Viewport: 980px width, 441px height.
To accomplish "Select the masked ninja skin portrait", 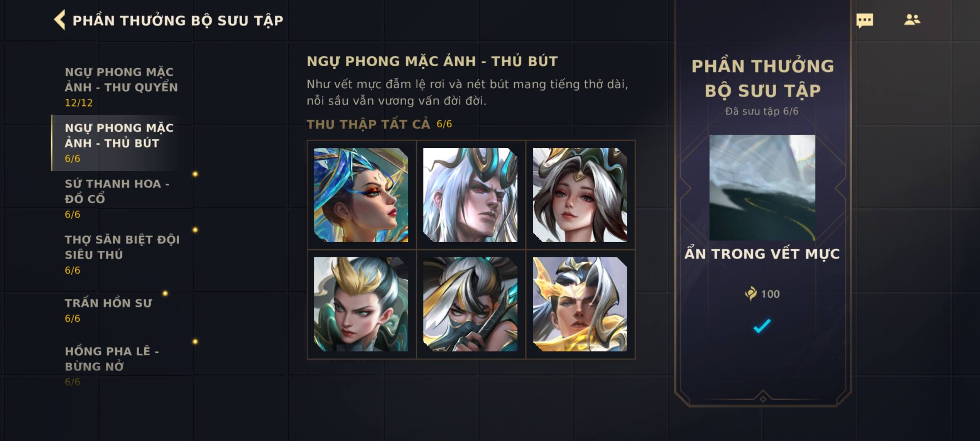I will (470, 304).
